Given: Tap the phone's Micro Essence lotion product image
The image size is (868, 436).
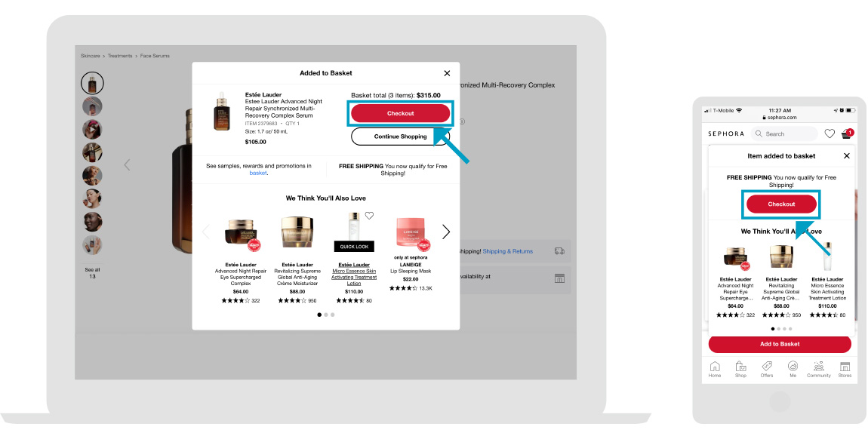Looking at the screenshot, I should [x=827, y=256].
